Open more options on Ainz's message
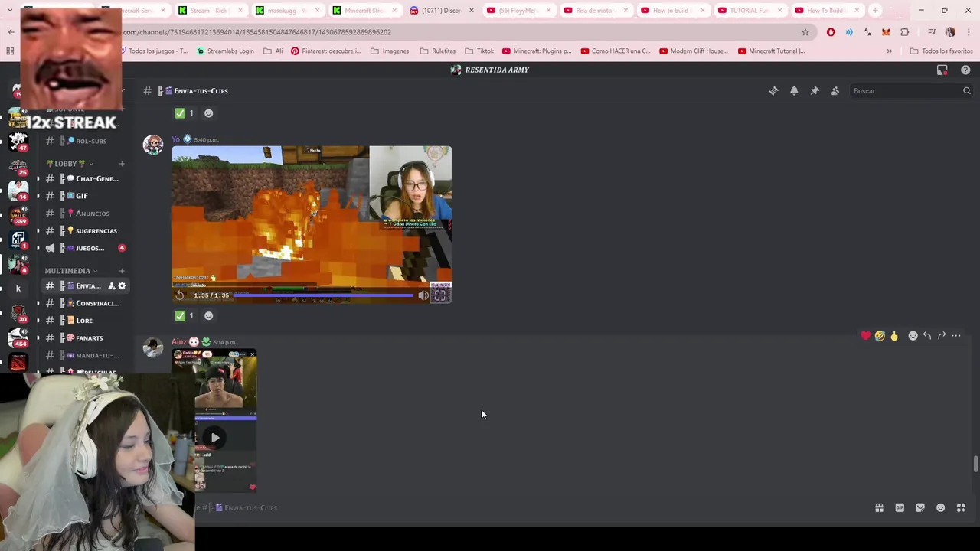 [x=956, y=335]
